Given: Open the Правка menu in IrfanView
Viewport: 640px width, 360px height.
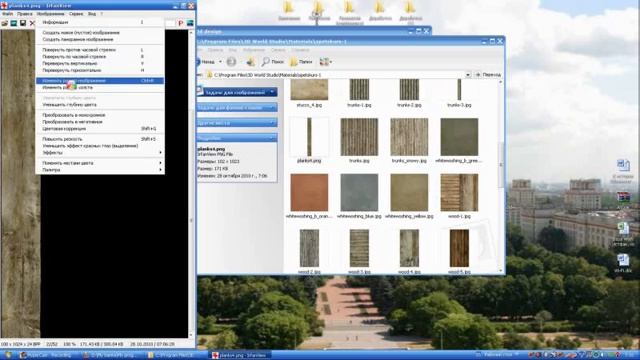Looking at the screenshot, I should pos(24,14).
